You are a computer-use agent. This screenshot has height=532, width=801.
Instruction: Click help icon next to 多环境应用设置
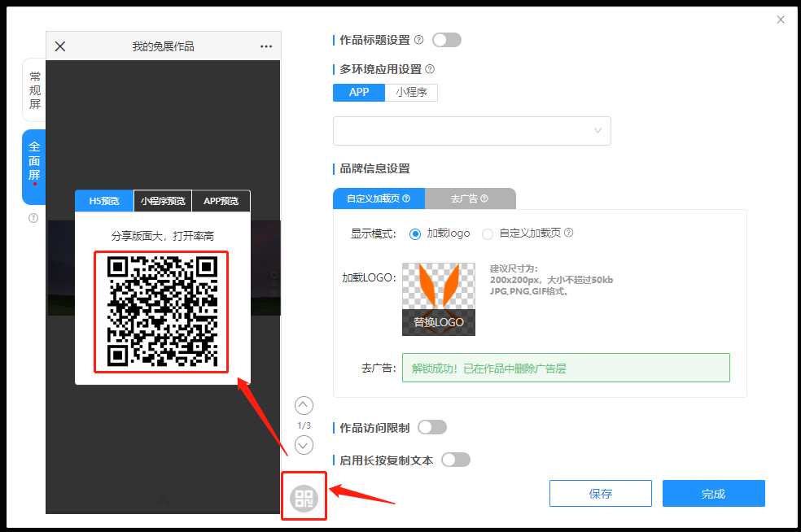click(x=430, y=69)
